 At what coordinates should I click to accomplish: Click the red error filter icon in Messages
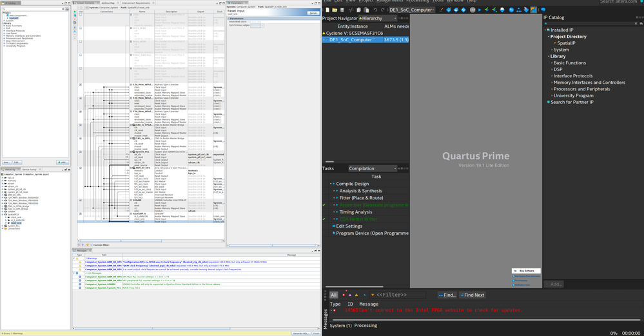pos(344,295)
